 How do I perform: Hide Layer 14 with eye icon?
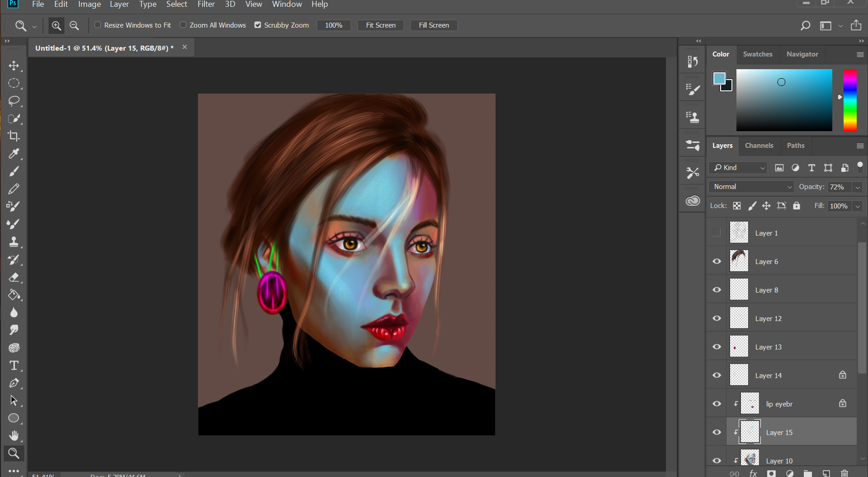click(x=717, y=375)
